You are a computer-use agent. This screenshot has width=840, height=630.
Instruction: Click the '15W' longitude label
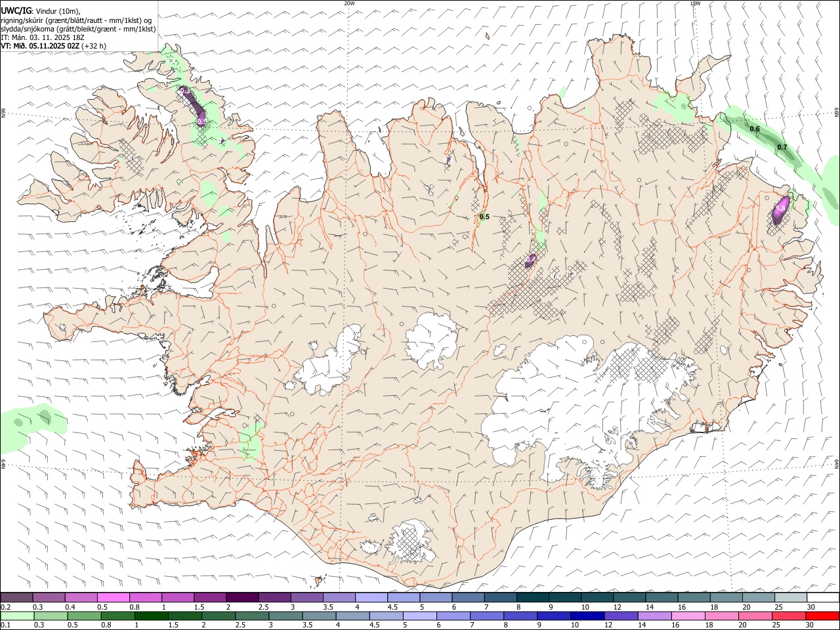point(695,3)
